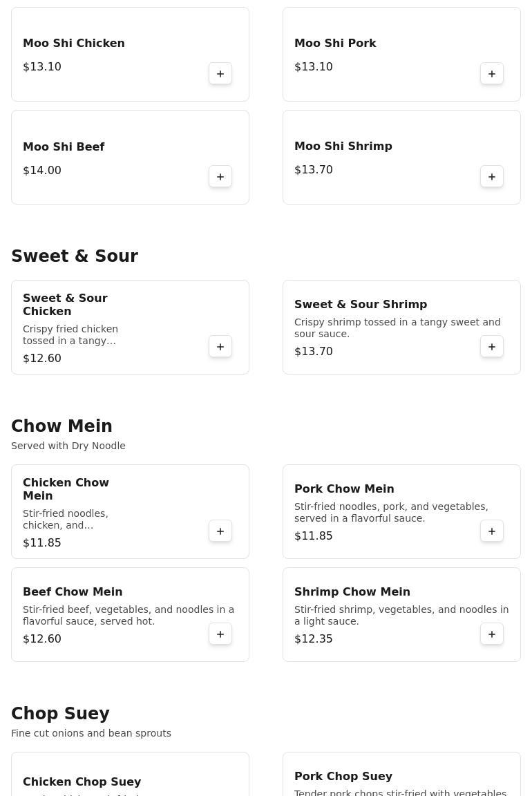Add Sweet & Sour Chicken to order
The width and height of the screenshot is (532, 796).
[220, 347]
